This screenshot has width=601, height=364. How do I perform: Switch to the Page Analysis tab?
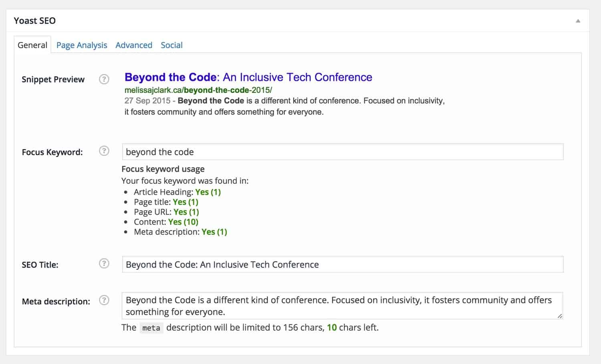[82, 45]
